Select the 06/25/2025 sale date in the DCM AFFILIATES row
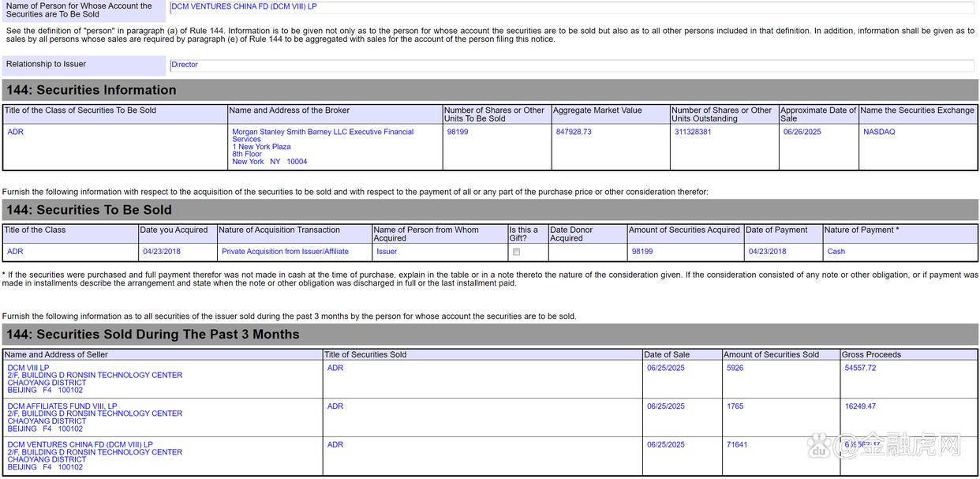This screenshot has height=479, width=980. pyautogui.click(x=666, y=406)
